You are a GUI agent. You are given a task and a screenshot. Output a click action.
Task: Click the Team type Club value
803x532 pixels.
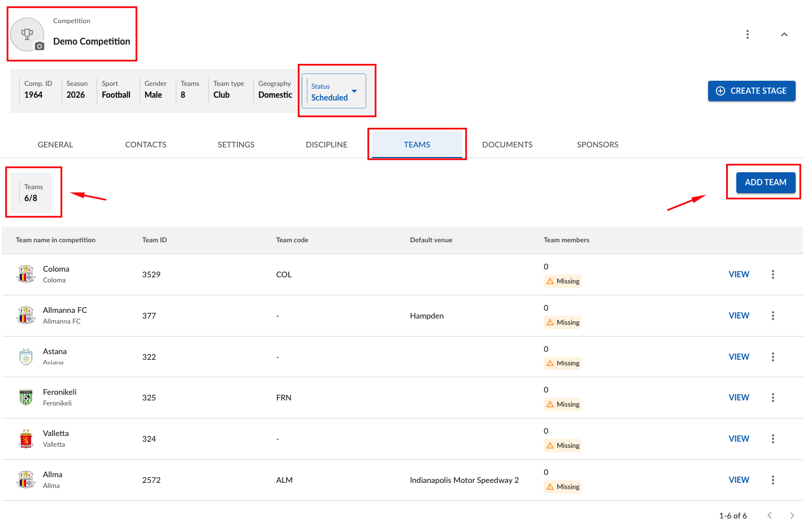[x=222, y=95]
